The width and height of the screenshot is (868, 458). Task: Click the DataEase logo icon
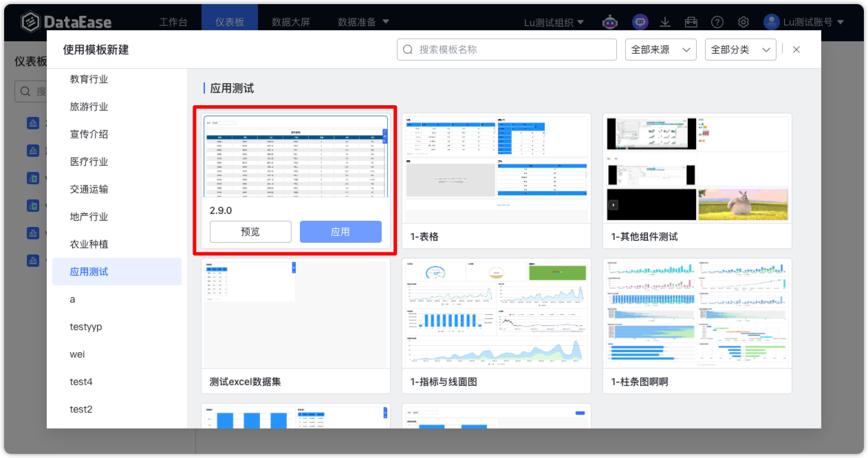29,21
